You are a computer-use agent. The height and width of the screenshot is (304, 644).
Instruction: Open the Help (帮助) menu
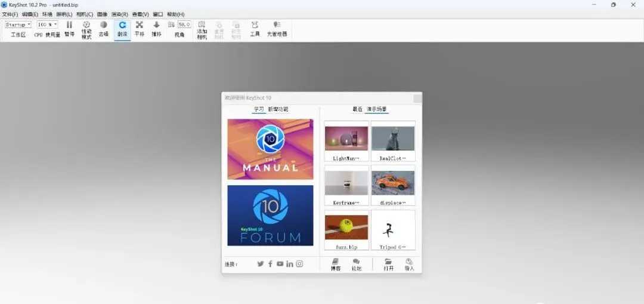(x=175, y=14)
